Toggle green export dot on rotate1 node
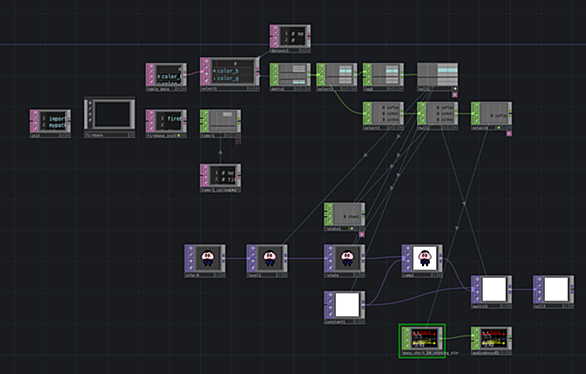The height and width of the screenshot is (374, 586). pos(352,228)
